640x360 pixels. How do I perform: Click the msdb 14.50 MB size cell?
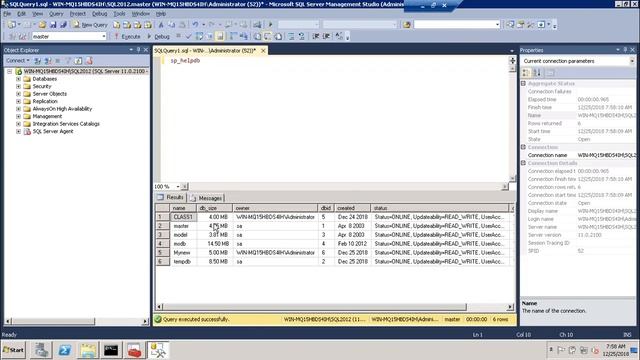[215, 244]
